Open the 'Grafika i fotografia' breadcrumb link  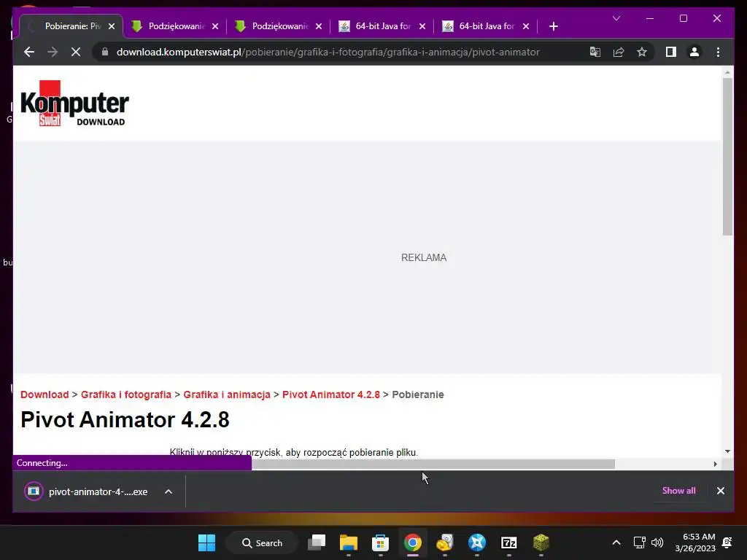pos(125,394)
